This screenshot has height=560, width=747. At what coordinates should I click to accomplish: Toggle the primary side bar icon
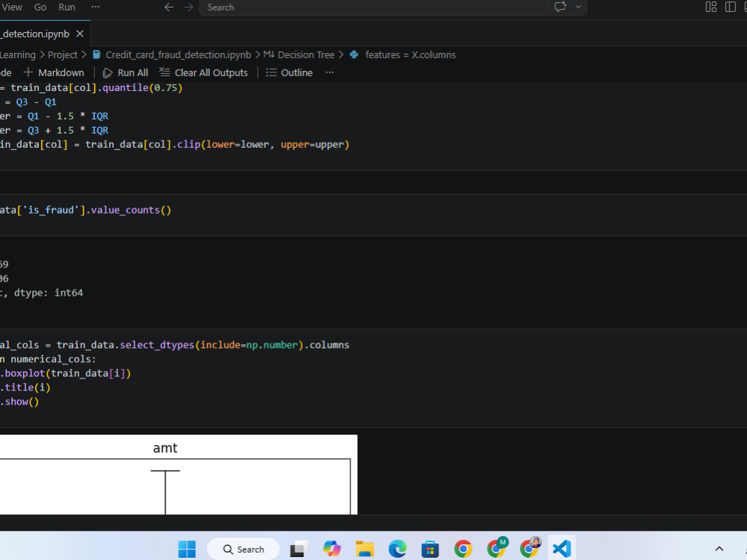tap(730, 7)
